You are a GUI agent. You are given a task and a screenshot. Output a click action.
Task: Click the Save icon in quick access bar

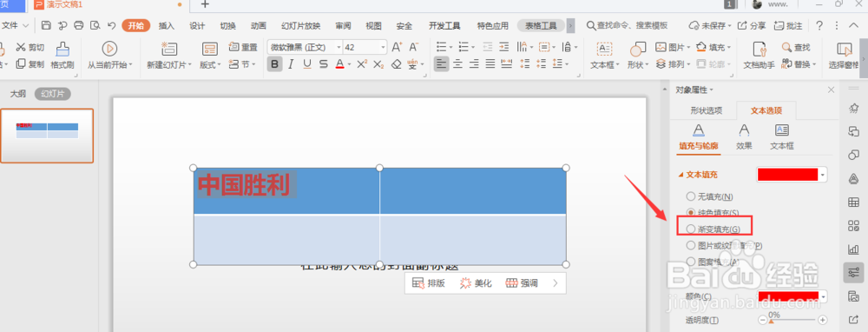pos(47,25)
